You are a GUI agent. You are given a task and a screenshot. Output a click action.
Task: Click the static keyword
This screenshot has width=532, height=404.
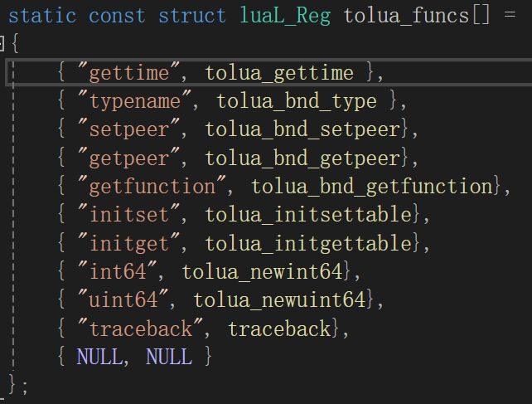coord(43,16)
